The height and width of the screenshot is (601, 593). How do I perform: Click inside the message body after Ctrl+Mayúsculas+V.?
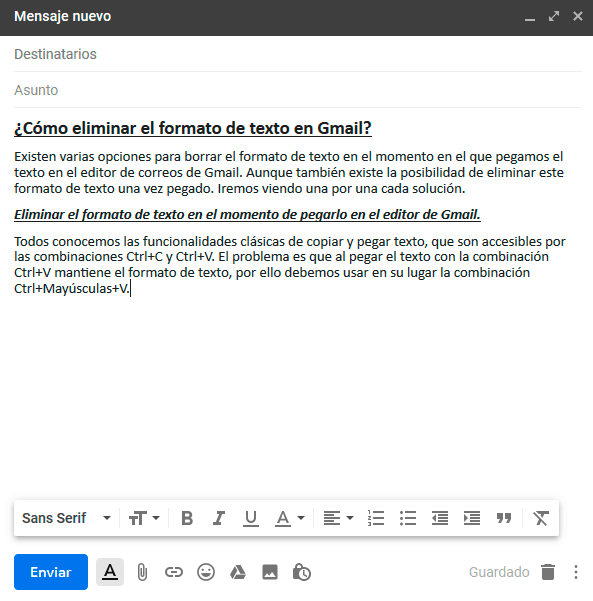[x=131, y=288]
